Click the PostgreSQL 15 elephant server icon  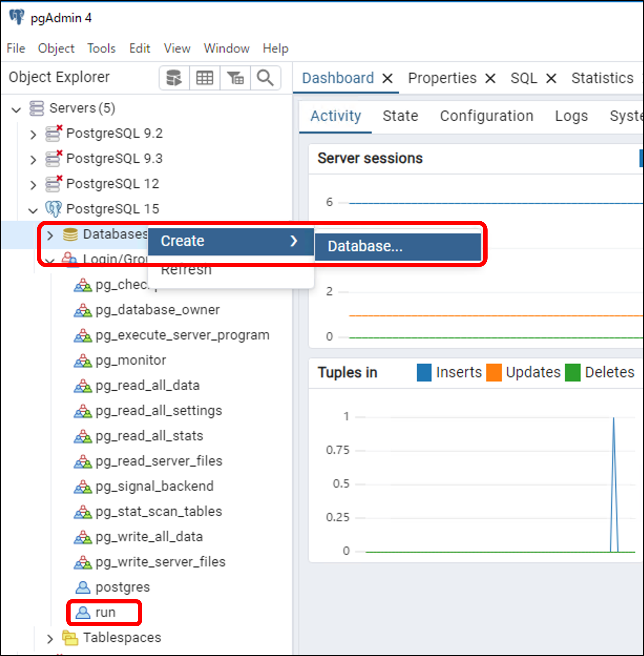(x=53, y=209)
